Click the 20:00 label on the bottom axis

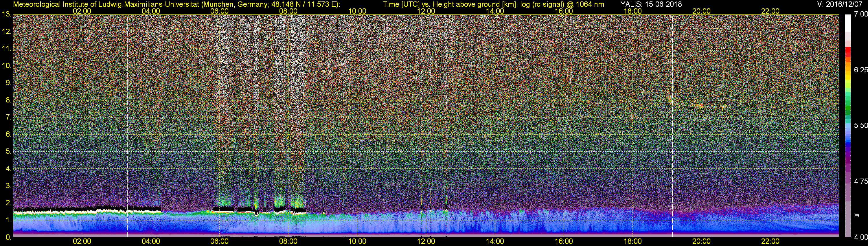click(702, 242)
